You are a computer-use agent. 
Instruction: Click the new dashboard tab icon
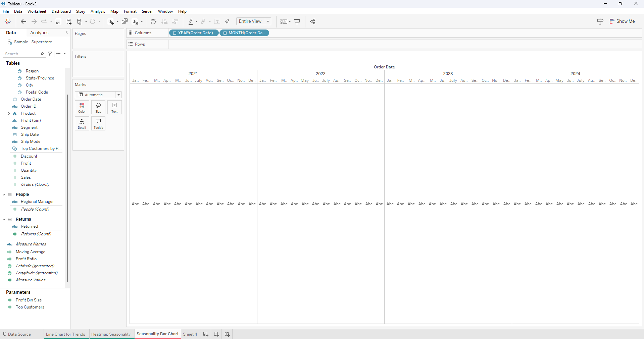point(216,334)
